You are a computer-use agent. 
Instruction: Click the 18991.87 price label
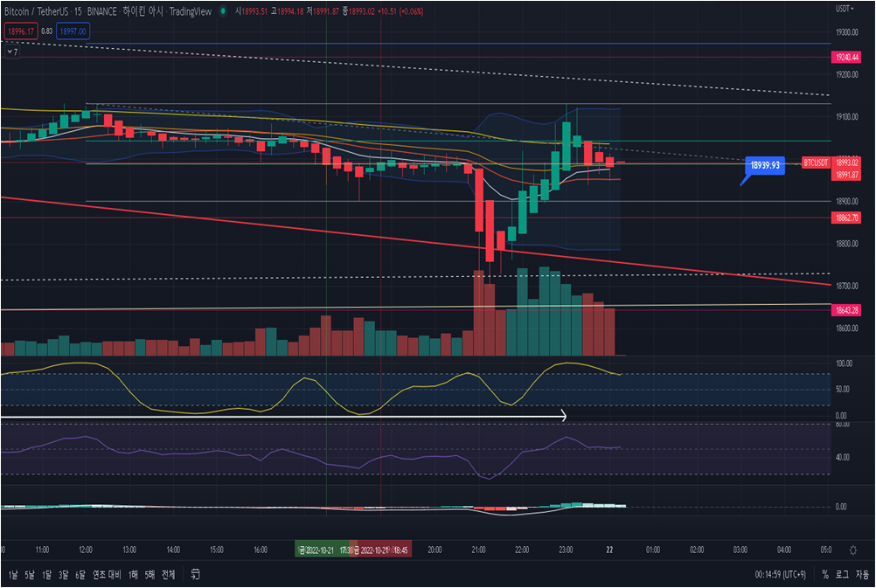[x=847, y=175]
